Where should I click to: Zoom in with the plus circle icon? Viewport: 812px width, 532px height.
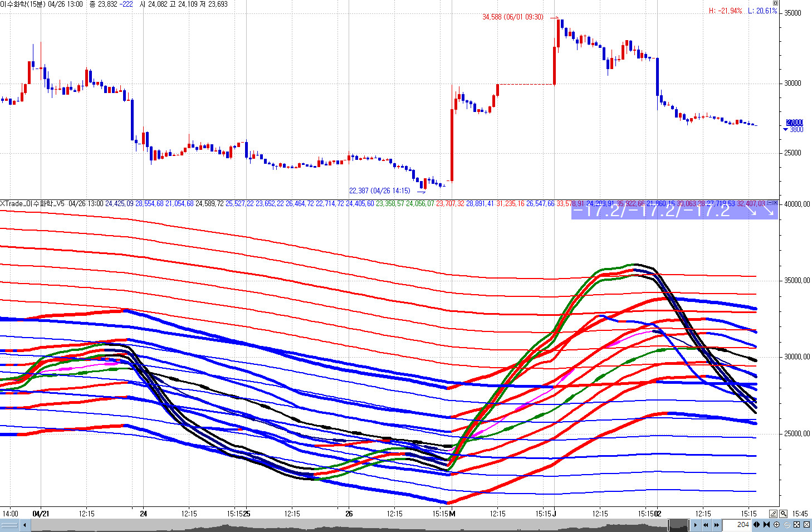tap(776, 525)
